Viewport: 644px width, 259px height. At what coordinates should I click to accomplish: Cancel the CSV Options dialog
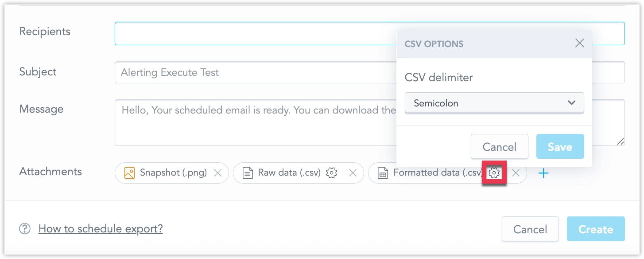(x=499, y=147)
